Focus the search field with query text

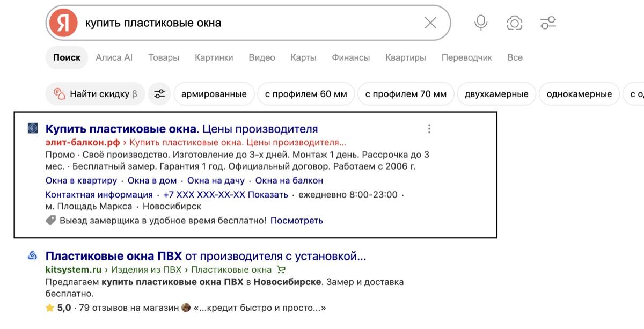pos(250,23)
